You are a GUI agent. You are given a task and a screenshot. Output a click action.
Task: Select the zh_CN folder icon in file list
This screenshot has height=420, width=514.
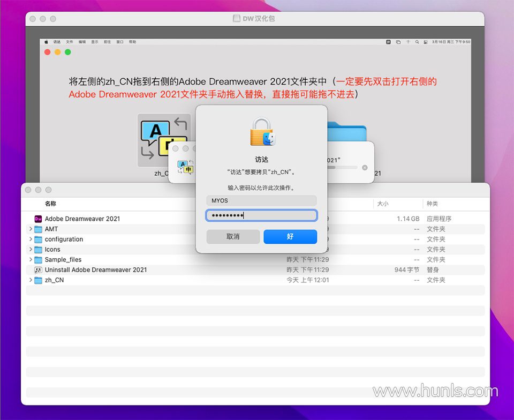39,280
